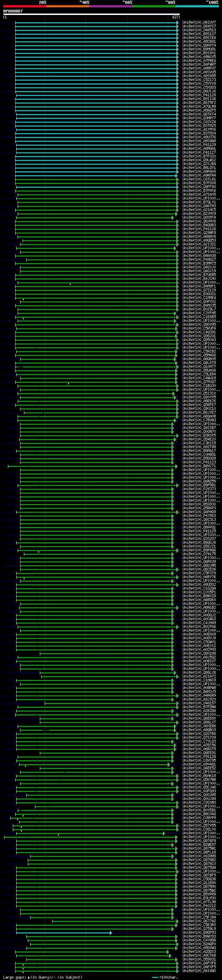Screen dimensions: 222x980
Task: Select the UniRef100_A1D9H8 label
Action: (199, 856)
